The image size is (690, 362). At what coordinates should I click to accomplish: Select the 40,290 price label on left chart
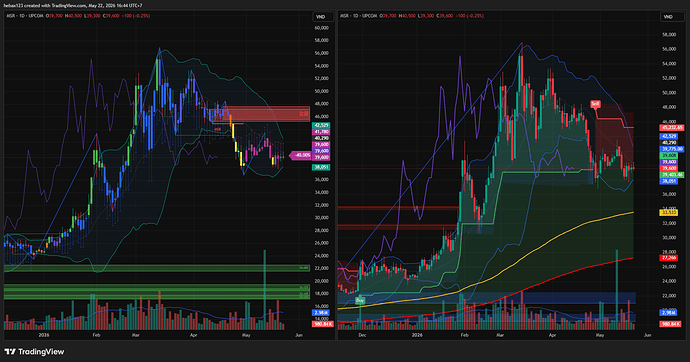[x=321, y=138]
